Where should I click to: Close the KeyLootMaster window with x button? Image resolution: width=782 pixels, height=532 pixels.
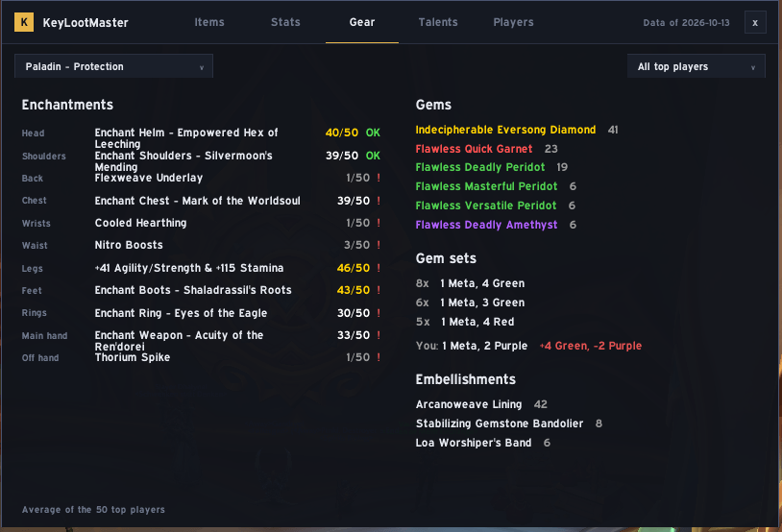[755, 22]
